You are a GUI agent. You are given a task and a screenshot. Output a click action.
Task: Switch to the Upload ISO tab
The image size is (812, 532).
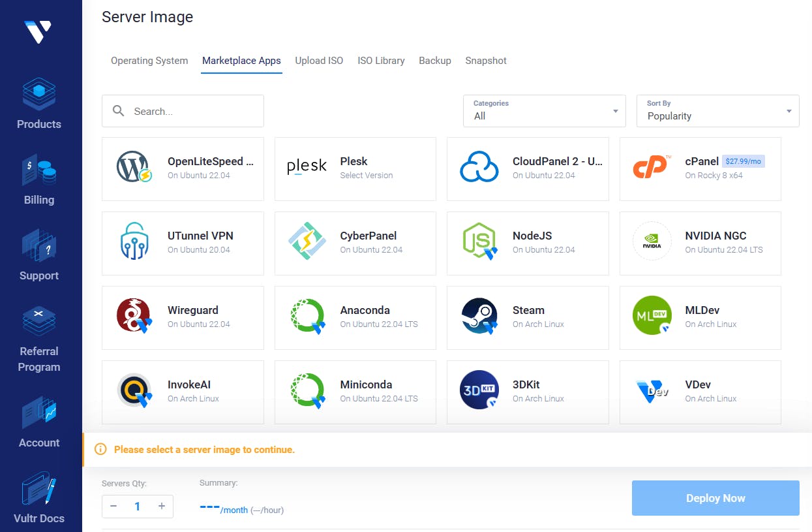pyautogui.click(x=319, y=61)
